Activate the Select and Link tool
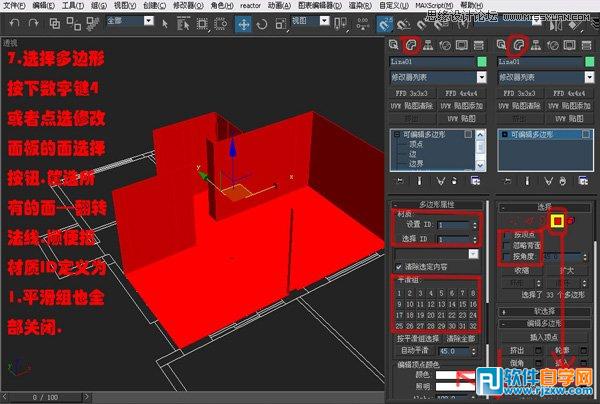The image size is (600, 404). pyautogui.click(x=55, y=24)
